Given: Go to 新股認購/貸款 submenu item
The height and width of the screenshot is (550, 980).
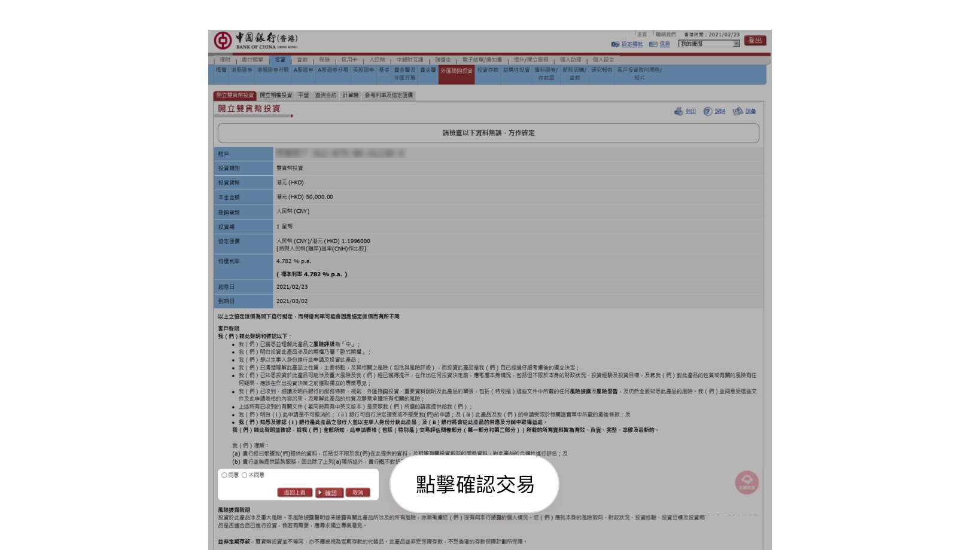Looking at the screenshot, I should click(574, 74).
